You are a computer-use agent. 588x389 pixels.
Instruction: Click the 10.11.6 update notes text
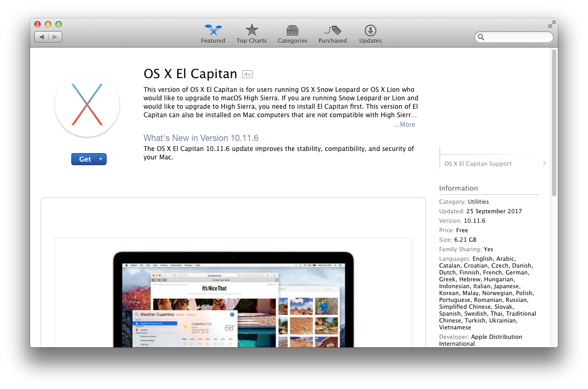[x=279, y=153]
